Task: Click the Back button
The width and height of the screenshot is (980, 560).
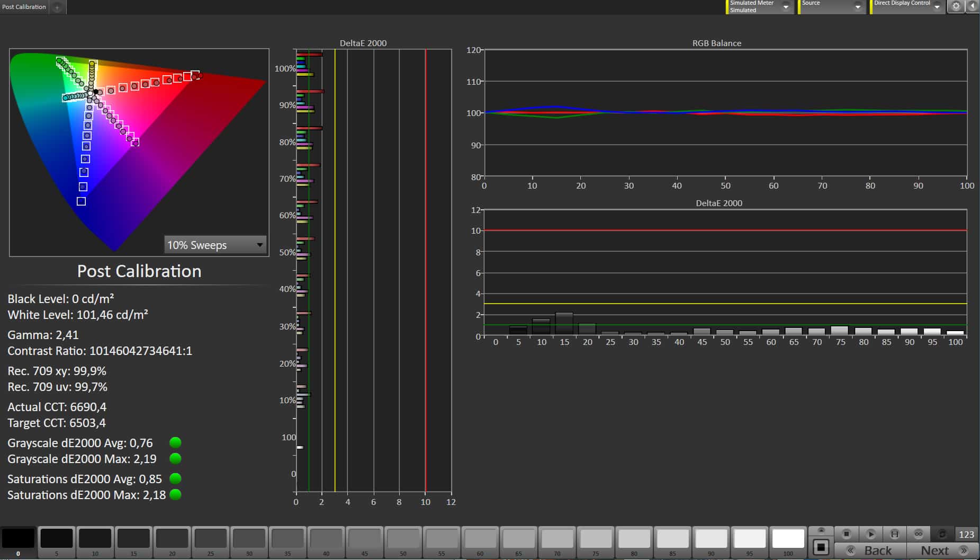Action: click(870, 550)
